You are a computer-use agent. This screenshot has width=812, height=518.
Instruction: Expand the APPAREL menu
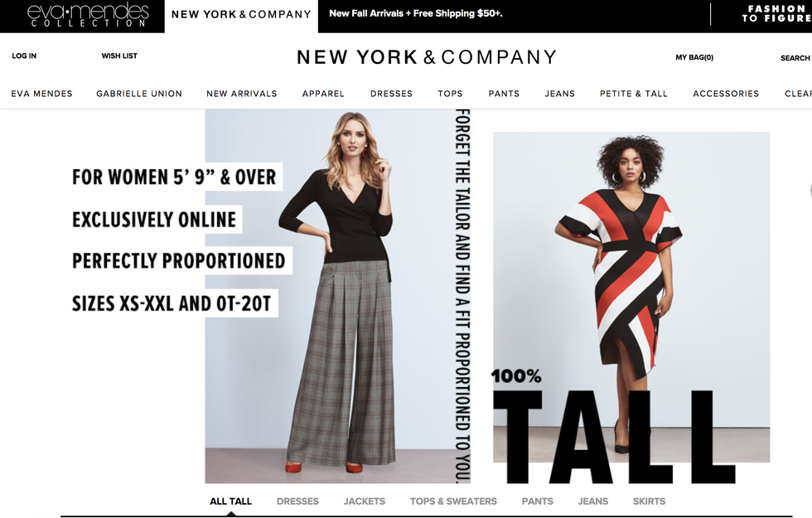323,94
